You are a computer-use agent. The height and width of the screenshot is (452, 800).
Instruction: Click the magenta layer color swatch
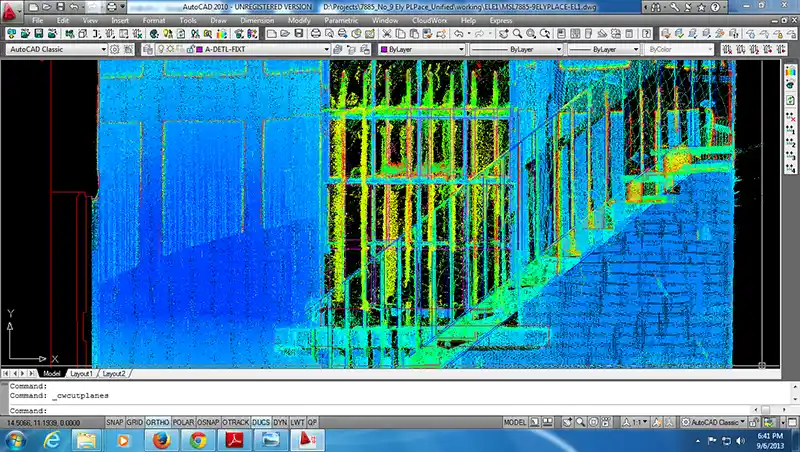200,49
